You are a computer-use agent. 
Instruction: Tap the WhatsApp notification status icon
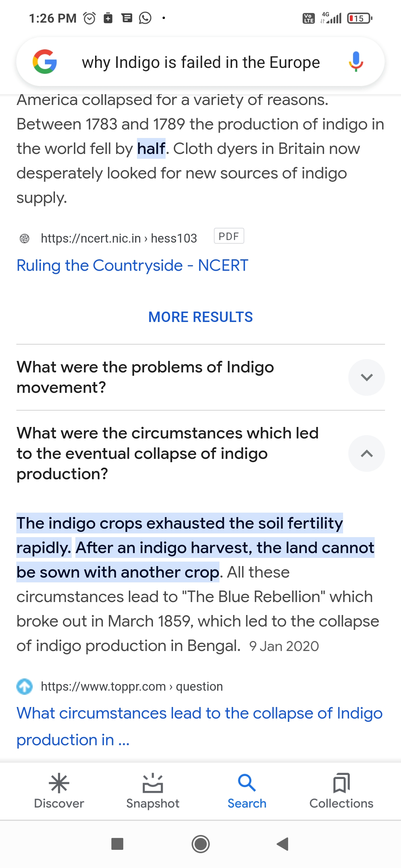click(x=145, y=18)
